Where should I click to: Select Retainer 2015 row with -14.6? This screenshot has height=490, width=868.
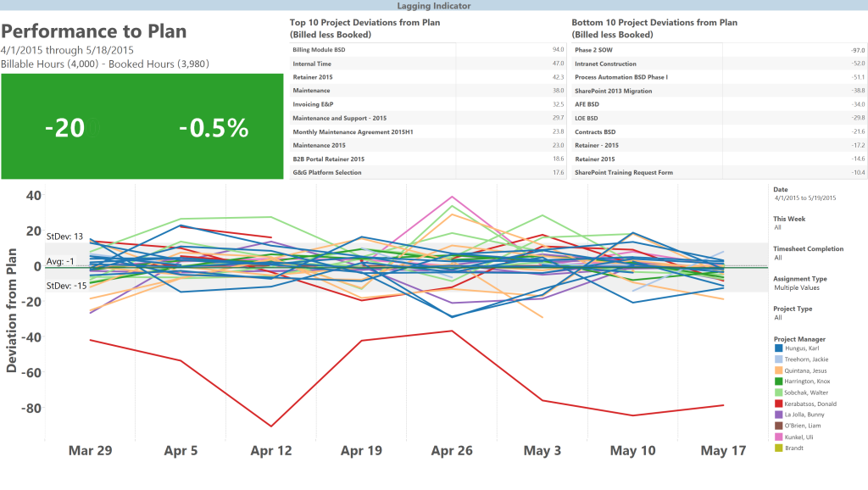[x=720, y=159]
